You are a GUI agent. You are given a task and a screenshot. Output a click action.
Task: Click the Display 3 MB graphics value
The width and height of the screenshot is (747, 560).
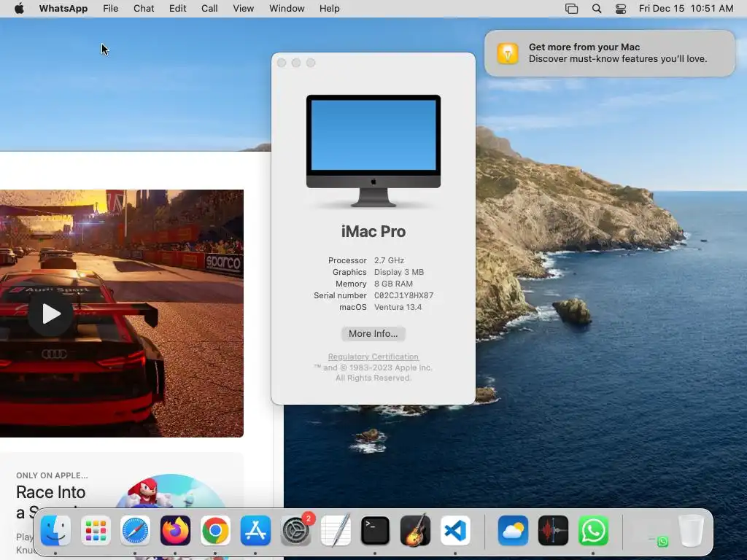pos(399,272)
